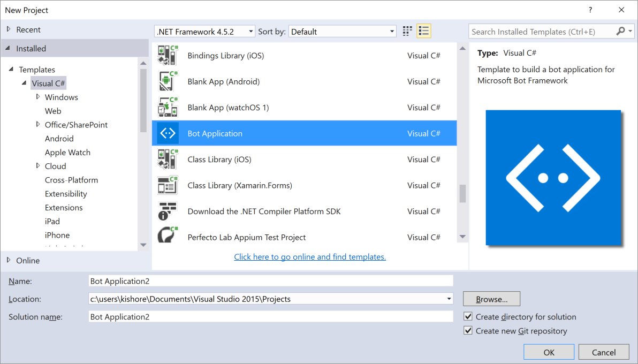Image resolution: width=638 pixels, height=364 pixels.
Task: Select the Apple Watch template category
Action: [67, 152]
